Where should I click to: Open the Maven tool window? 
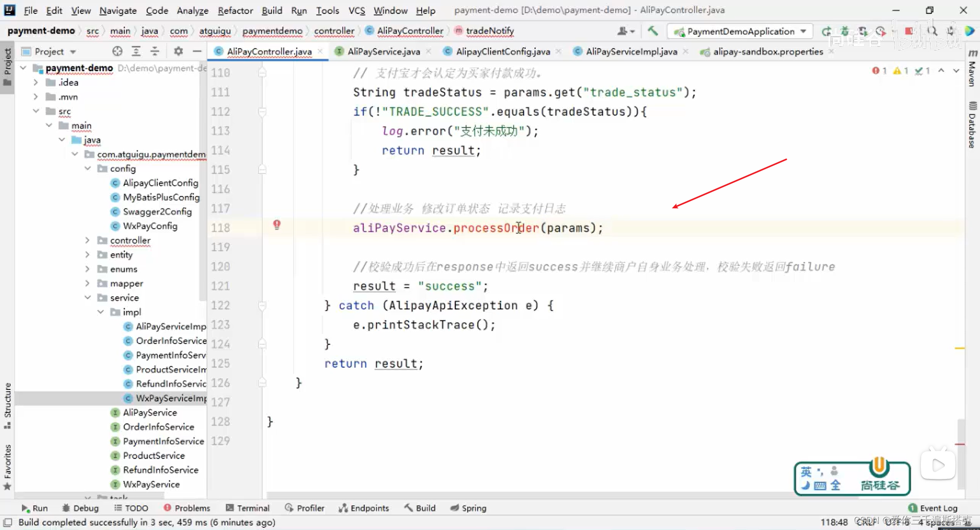pyautogui.click(x=972, y=68)
